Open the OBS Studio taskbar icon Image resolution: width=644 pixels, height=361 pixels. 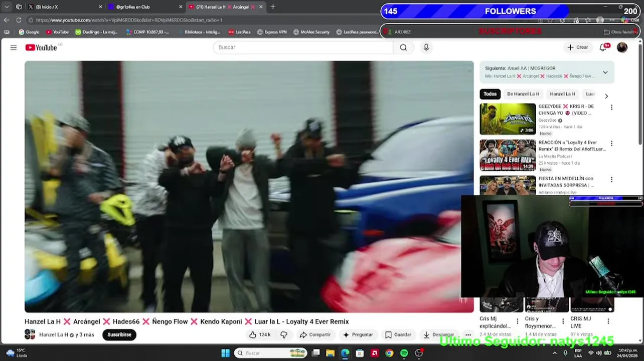(419, 353)
